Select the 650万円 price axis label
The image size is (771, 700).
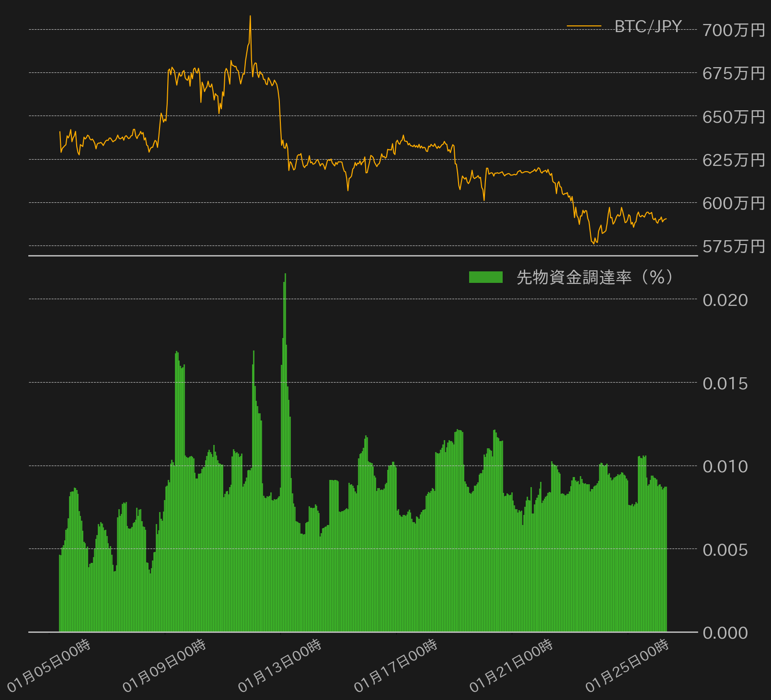pyautogui.click(x=734, y=117)
